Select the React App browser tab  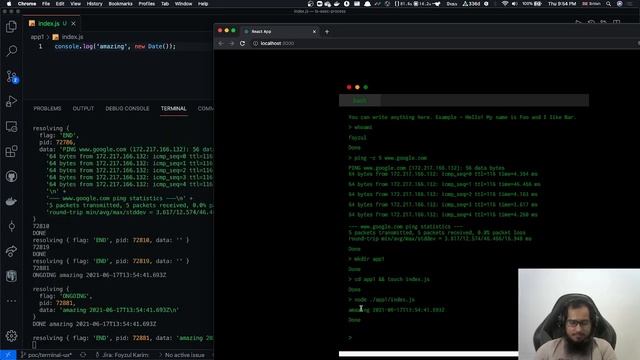280,31
